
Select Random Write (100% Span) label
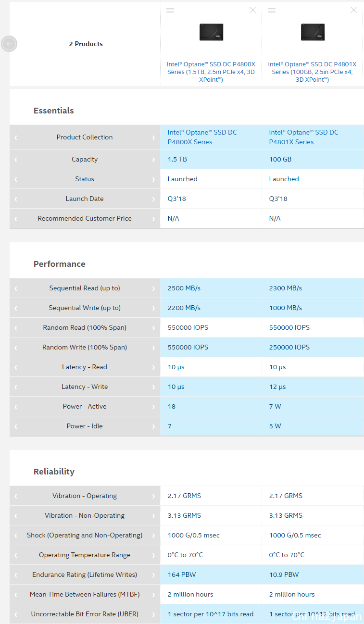pos(85,347)
